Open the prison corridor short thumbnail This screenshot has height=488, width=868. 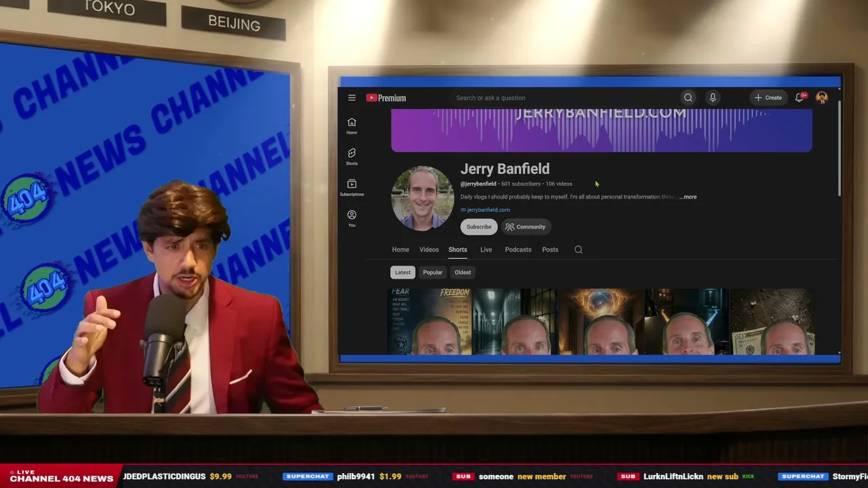click(x=515, y=321)
